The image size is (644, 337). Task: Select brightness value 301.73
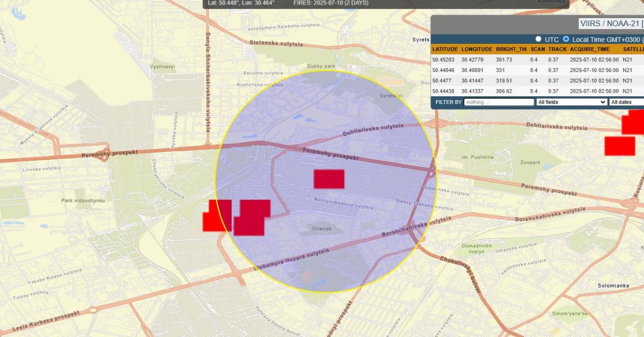[x=504, y=59]
